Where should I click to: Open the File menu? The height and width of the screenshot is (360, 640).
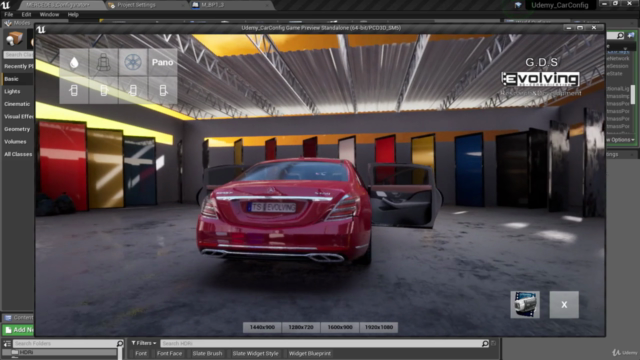click(9, 14)
